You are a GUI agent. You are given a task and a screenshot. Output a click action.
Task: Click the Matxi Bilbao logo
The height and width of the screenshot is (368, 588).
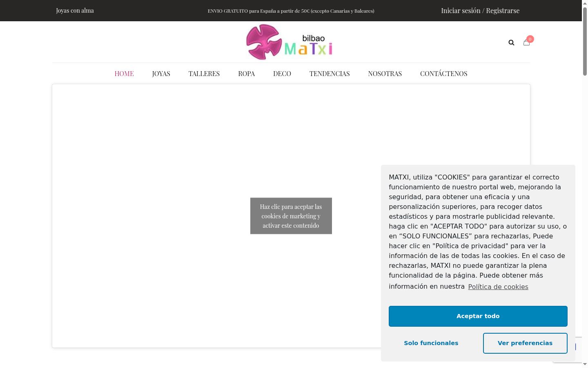[x=290, y=42]
